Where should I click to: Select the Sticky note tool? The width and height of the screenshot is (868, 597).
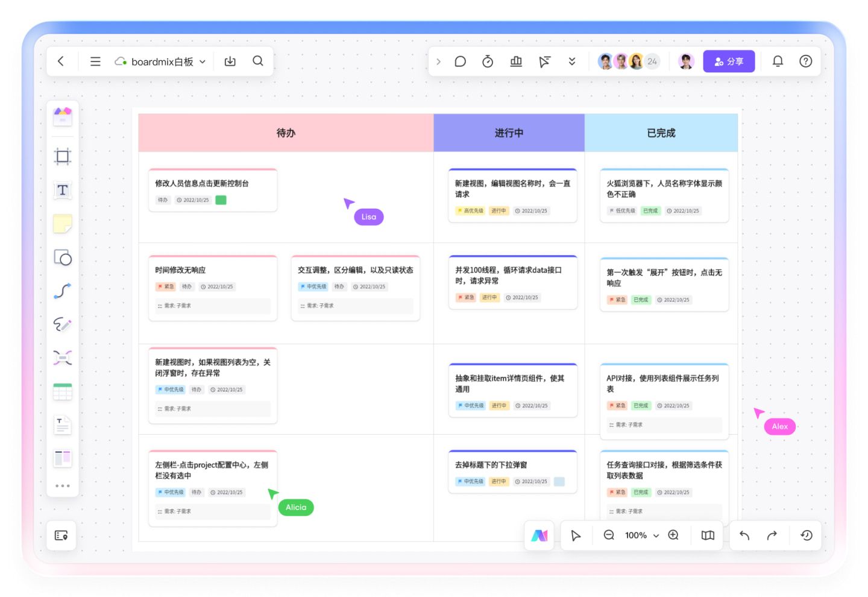click(63, 224)
